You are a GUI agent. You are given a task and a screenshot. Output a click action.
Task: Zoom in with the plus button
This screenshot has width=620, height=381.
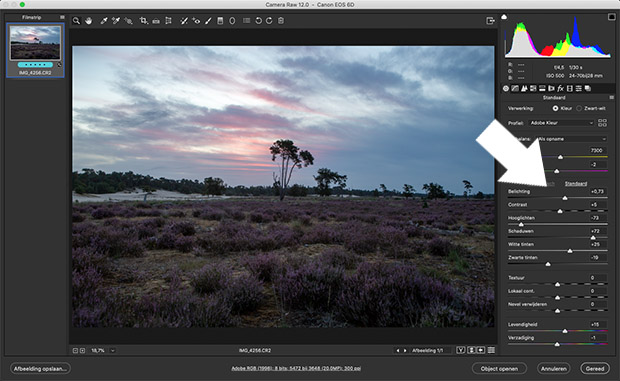pos(82,351)
